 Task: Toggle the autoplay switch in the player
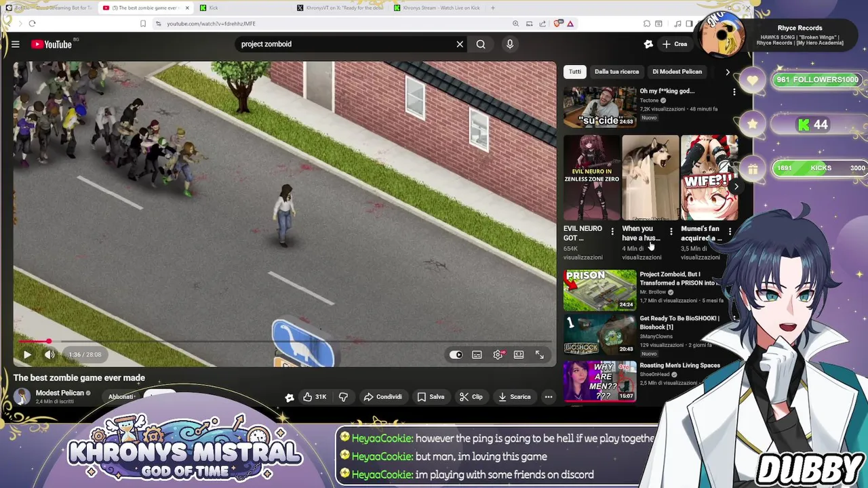click(456, 354)
